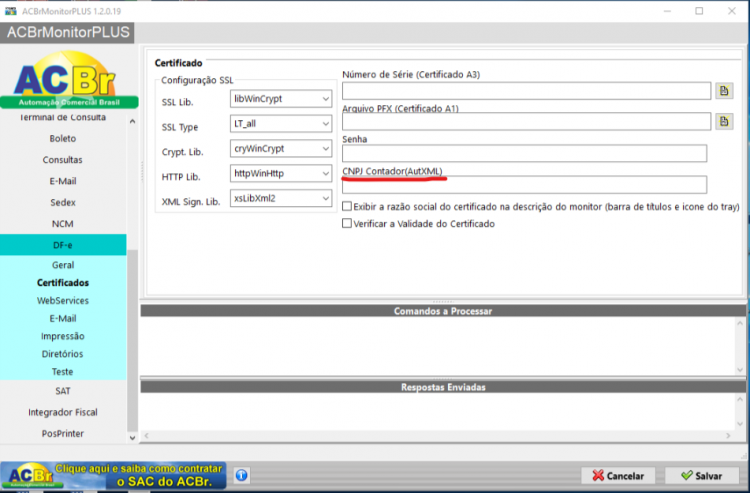Click the browse icon for Número de Série
This screenshot has height=493, width=750.
click(x=724, y=91)
